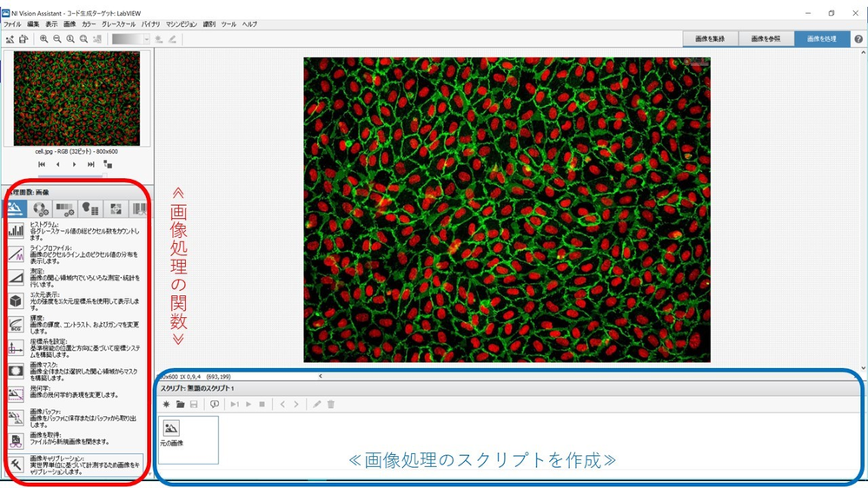Choose the 輝度 brightness function icon
Screen dimensions: 868x488
click(16, 324)
